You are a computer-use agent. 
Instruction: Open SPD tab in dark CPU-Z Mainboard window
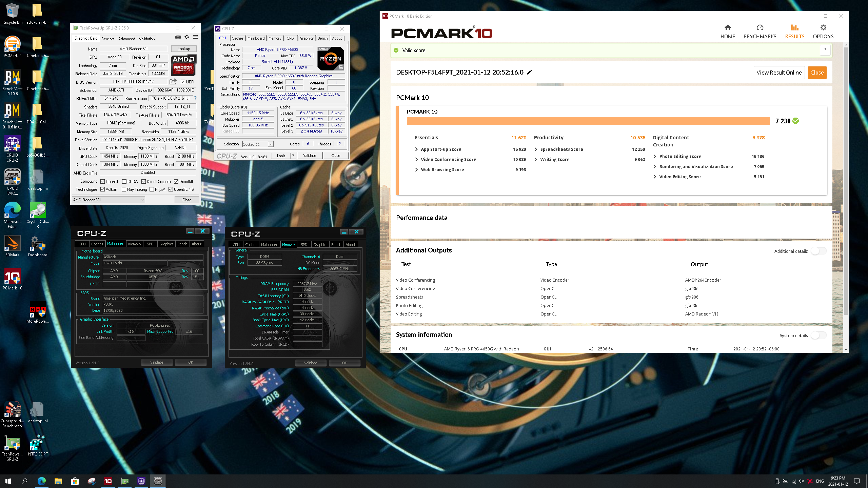click(150, 244)
